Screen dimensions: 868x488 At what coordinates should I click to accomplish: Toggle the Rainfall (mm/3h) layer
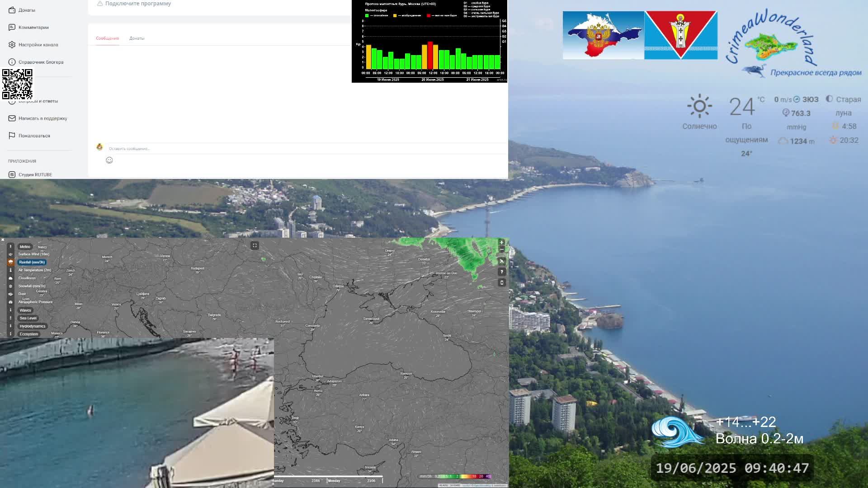[32, 262]
